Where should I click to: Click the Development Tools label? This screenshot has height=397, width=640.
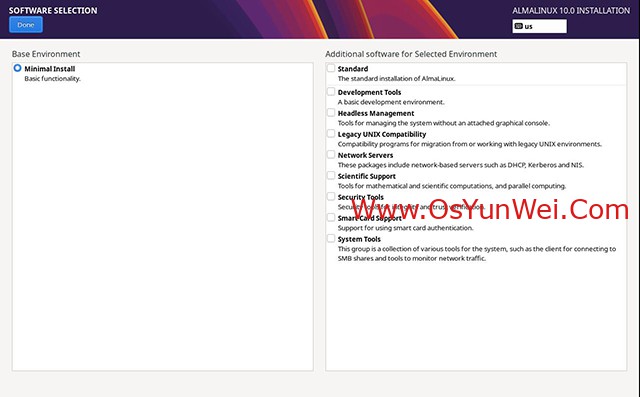pos(369,92)
